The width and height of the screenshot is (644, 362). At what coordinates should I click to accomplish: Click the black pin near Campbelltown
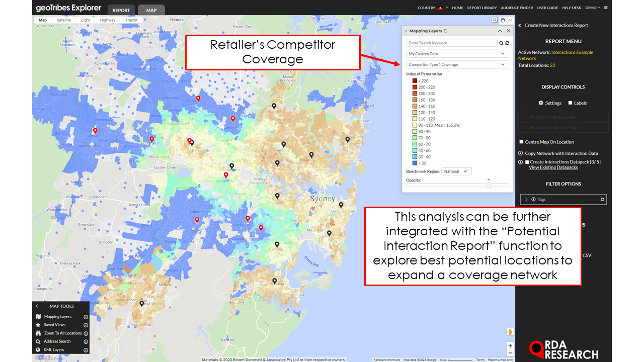point(141,304)
